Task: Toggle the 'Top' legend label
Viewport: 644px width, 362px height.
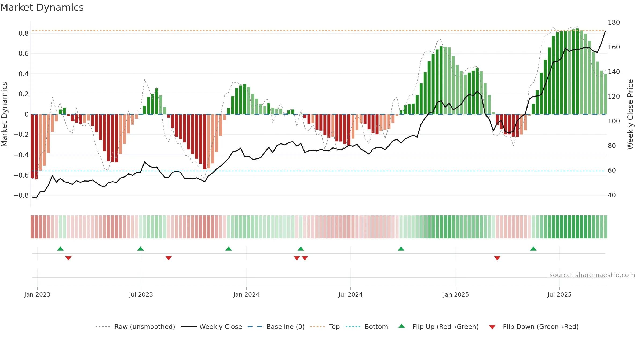Action: tap(334, 327)
